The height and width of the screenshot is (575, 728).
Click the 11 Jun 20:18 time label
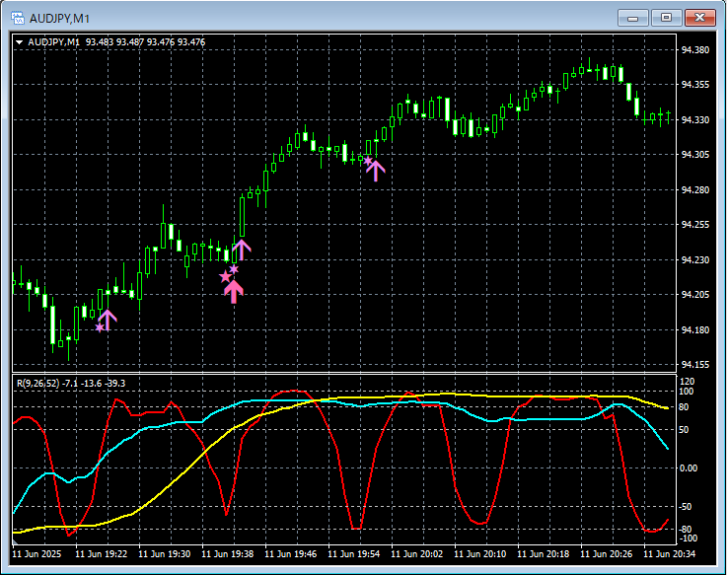[544, 554]
